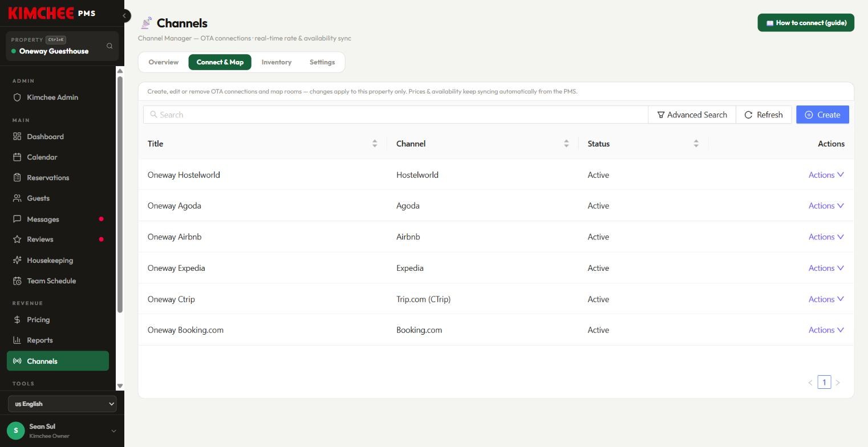
Task: Click the channel Search input field
Action: (396, 115)
